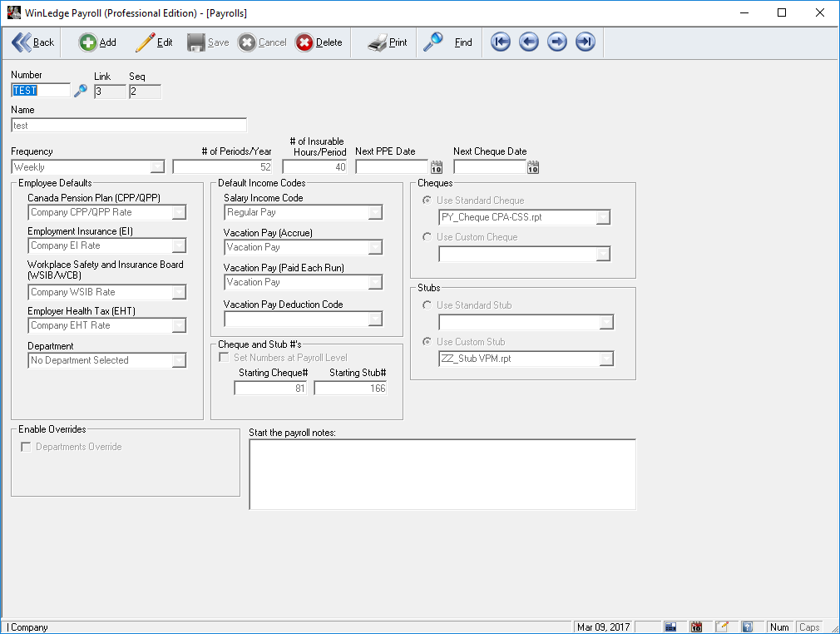
Task: Enable the Departments Override checkbox
Action: 27,447
